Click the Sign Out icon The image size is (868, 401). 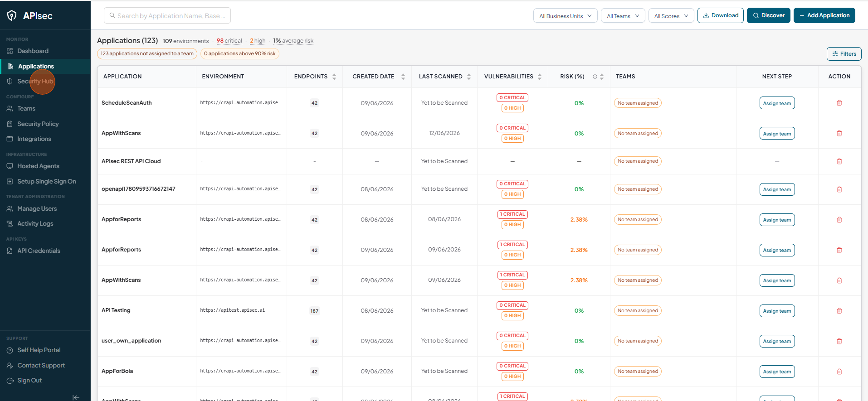pos(10,381)
